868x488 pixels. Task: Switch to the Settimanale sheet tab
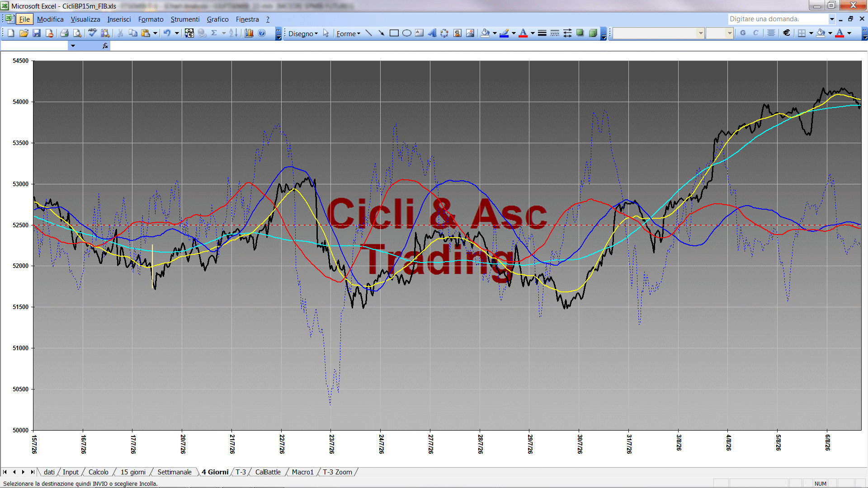pyautogui.click(x=175, y=472)
